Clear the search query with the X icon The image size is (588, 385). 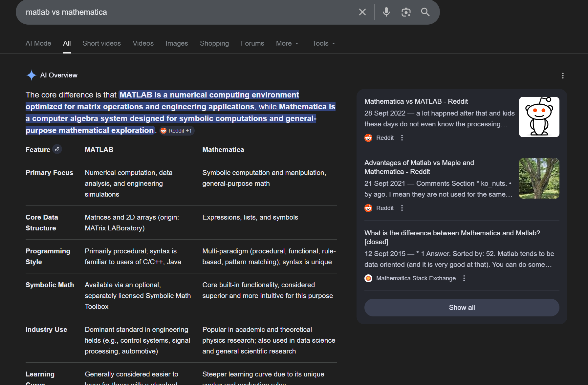pos(362,12)
